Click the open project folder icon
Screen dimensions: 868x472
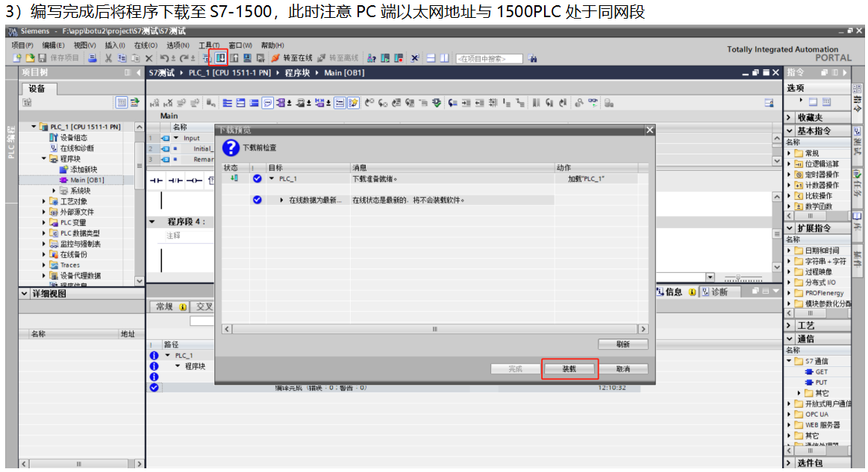tap(30, 58)
